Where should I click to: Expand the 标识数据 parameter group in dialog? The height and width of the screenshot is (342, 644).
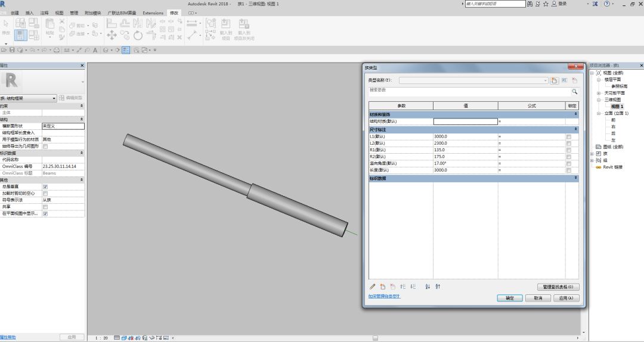[575, 178]
